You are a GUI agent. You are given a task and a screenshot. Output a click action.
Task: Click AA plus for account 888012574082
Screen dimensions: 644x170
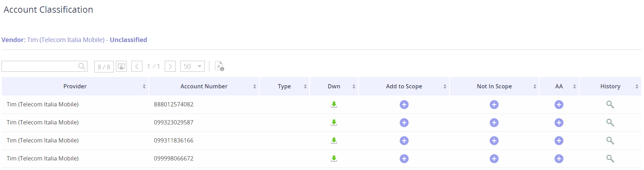pos(559,105)
